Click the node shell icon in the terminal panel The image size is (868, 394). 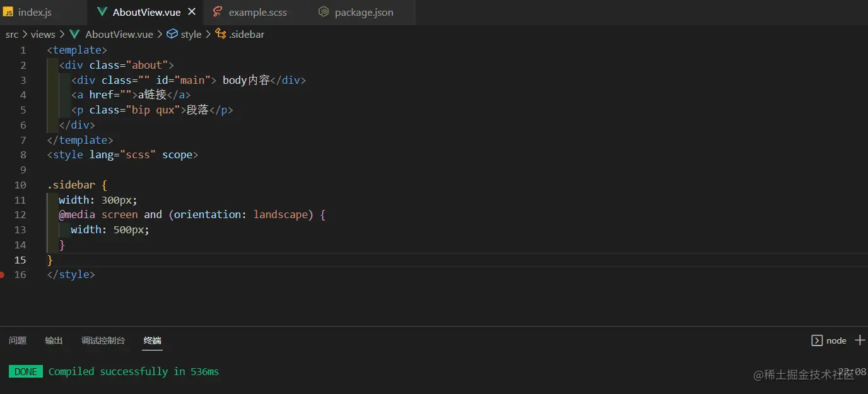(818, 340)
